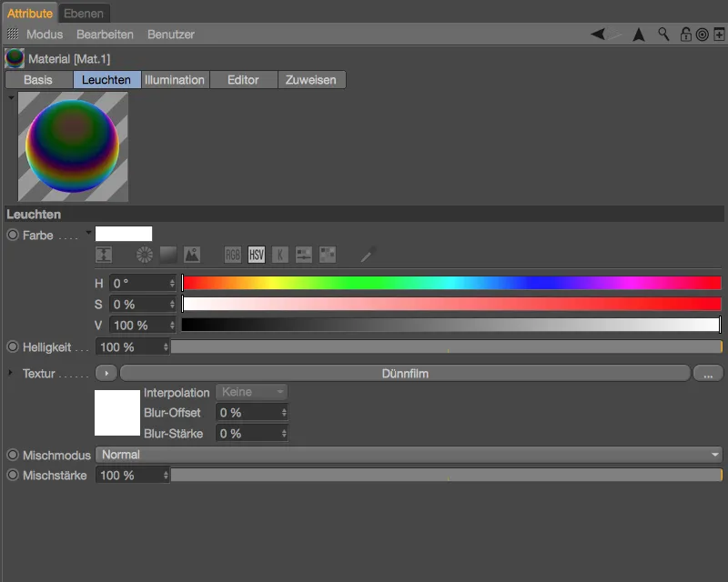
Task: Select the Basis material tab
Action: coord(38,80)
